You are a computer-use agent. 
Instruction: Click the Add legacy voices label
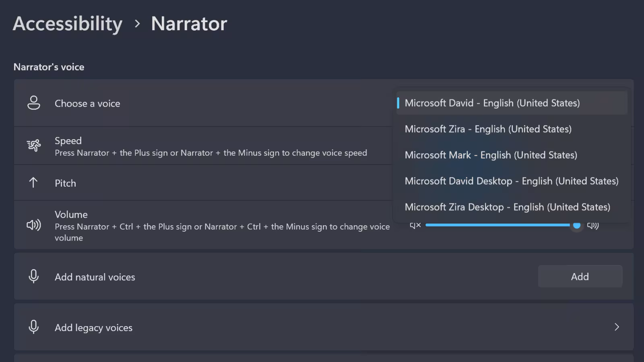tap(93, 328)
